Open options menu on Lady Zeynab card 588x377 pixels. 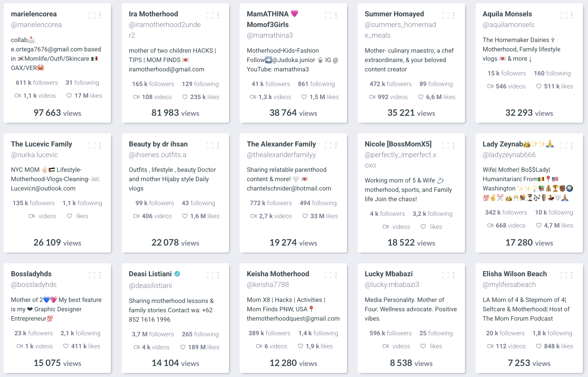point(572,145)
